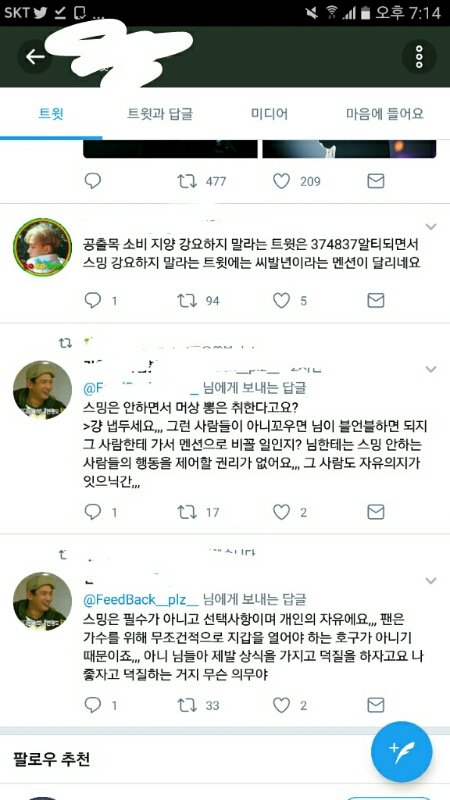The height and width of the screenshot is (800, 450).
Task: Expand chevron menu on 스밍은 안하면서 reply
Action: 431,369
